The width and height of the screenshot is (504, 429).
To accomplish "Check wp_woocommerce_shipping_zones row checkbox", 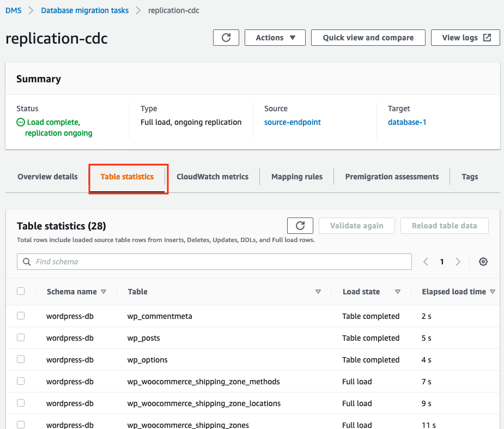I will click(x=21, y=425).
